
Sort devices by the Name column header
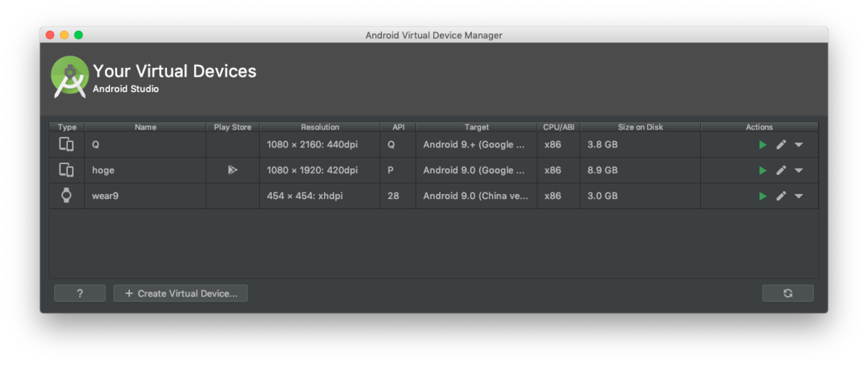pos(145,127)
